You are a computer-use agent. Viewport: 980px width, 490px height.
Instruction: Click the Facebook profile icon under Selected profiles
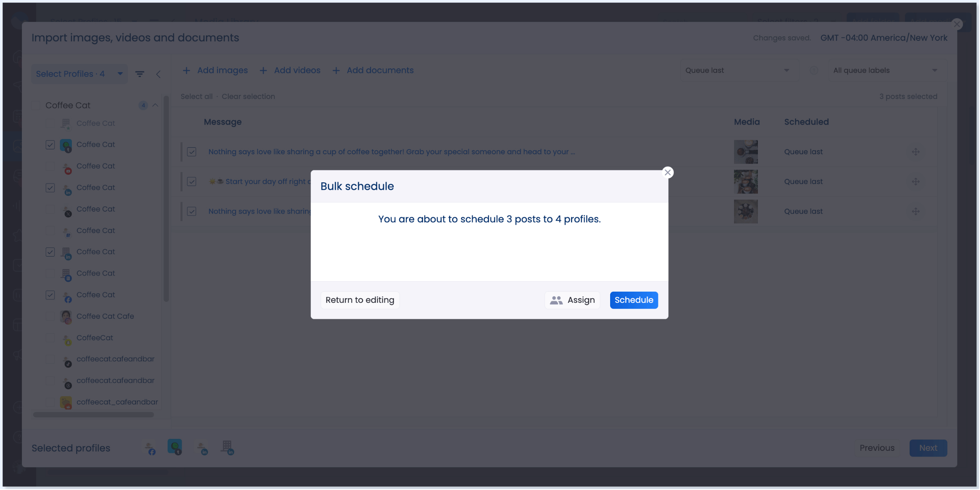(x=151, y=448)
